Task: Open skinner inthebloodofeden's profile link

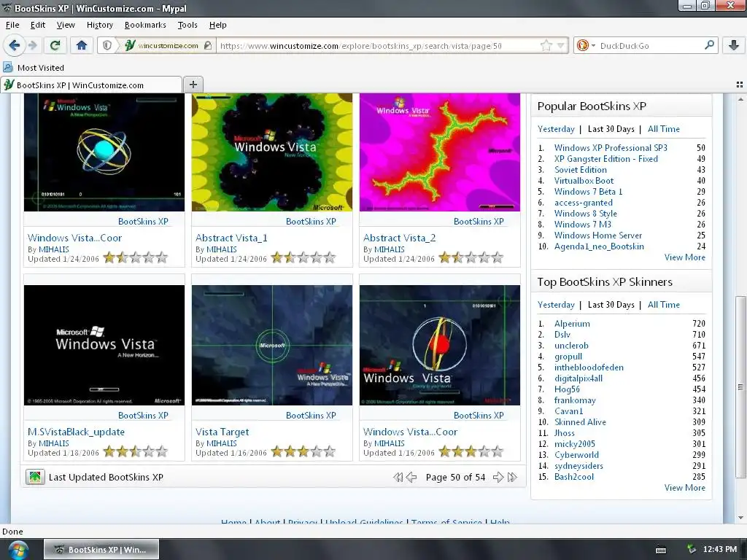Action: pyautogui.click(x=589, y=367)
